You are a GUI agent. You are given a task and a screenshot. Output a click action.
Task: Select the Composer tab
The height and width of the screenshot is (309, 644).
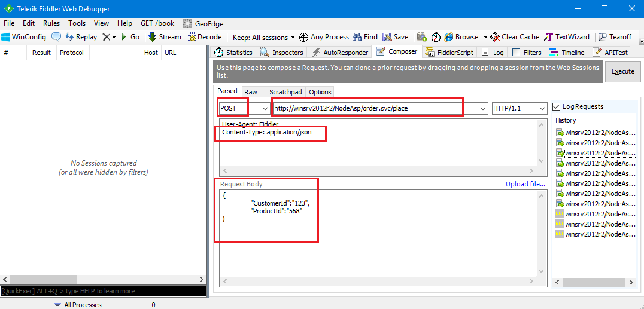(x=397, y=52)
